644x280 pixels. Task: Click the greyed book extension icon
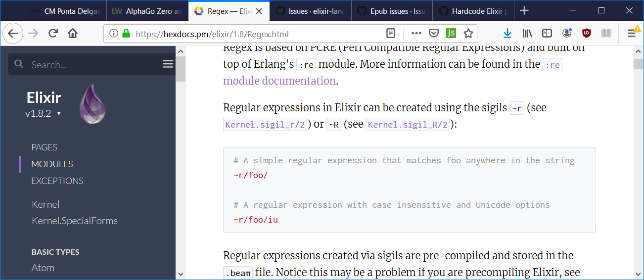tap(606, 34)
